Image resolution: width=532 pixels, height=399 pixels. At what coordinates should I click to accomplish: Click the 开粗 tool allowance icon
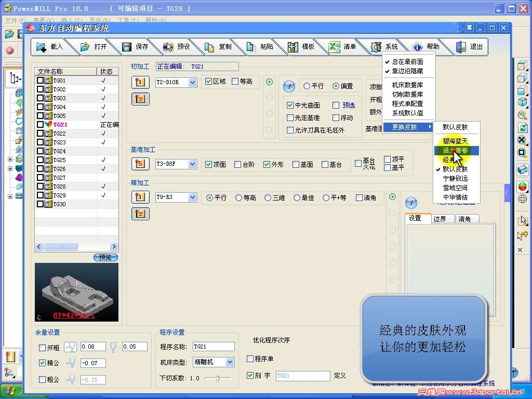tap(71, 347)
